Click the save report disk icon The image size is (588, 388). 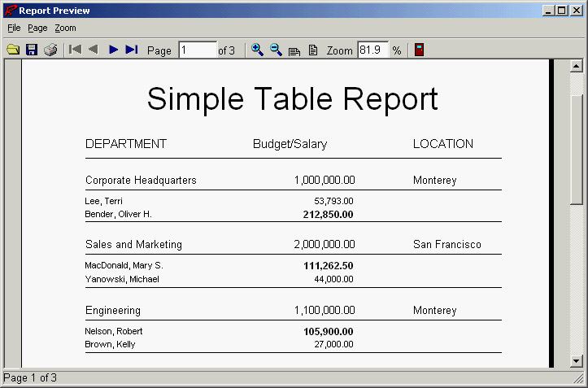[x=32, y=50]
